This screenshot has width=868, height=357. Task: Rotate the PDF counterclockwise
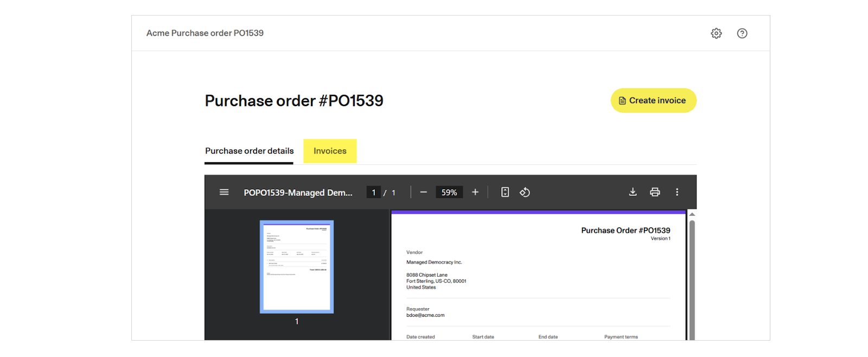(525, 192)
